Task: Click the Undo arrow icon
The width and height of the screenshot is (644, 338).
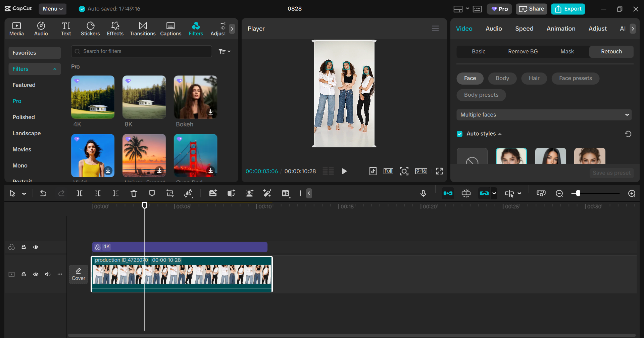Action: [x=43, y=193]
